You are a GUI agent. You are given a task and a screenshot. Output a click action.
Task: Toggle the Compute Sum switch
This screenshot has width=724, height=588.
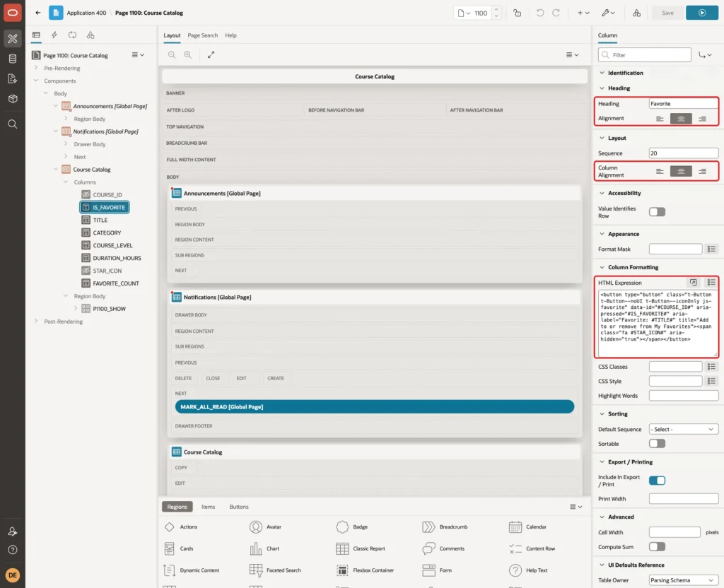657,547
